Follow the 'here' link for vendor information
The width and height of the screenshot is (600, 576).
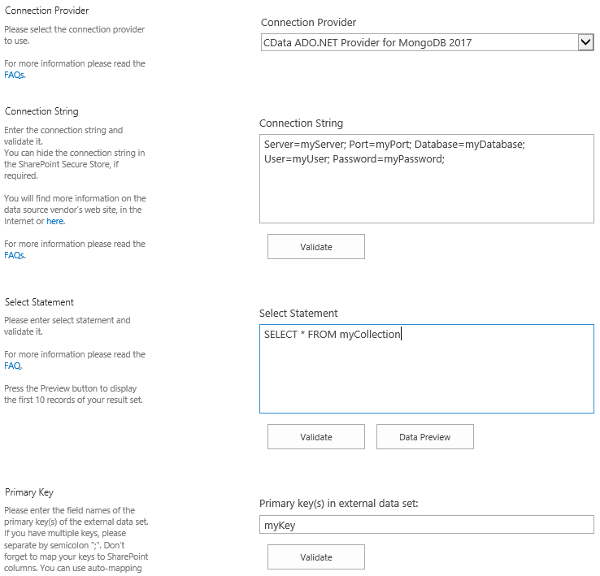[x=55, y=221]
